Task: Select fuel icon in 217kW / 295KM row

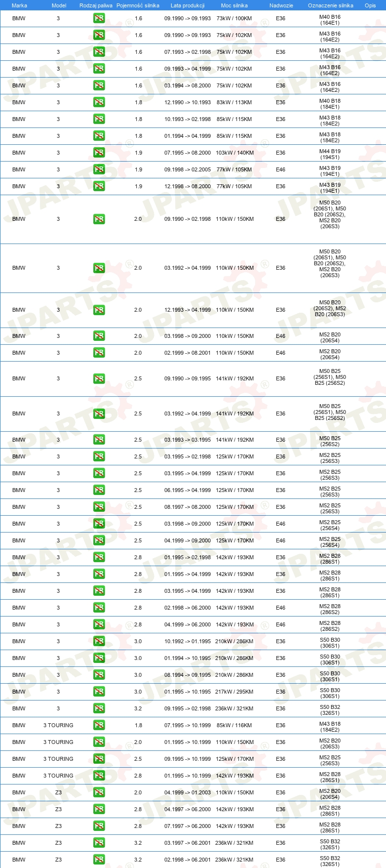Action: pos(99,692)
